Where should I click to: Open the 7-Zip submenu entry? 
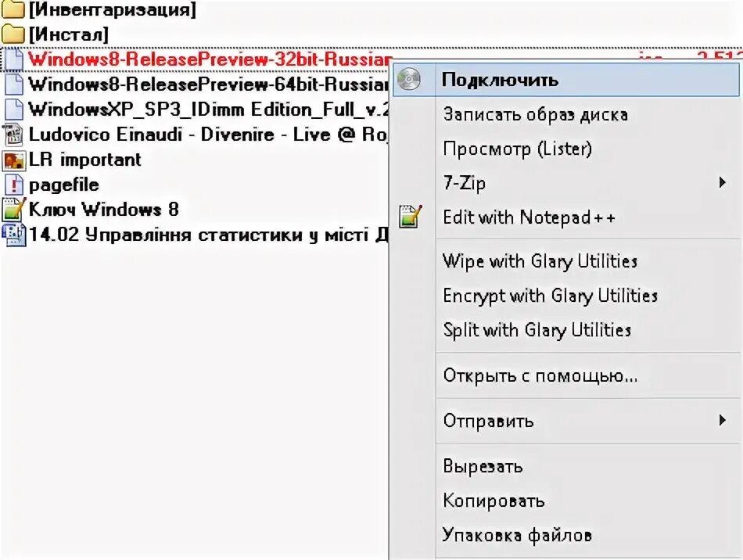coord(566,183)
